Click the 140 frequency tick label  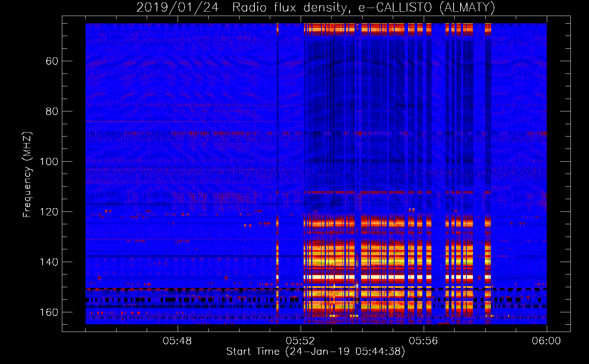point(49,262)
